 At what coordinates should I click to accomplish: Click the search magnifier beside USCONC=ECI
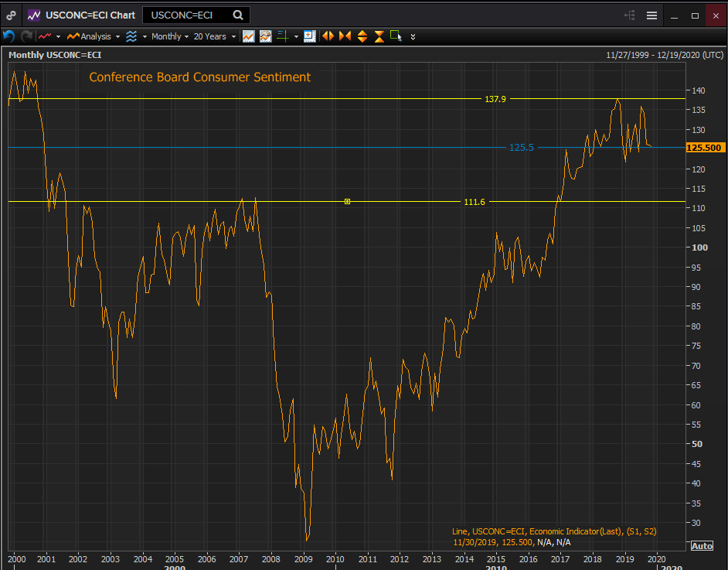(237, 15)
